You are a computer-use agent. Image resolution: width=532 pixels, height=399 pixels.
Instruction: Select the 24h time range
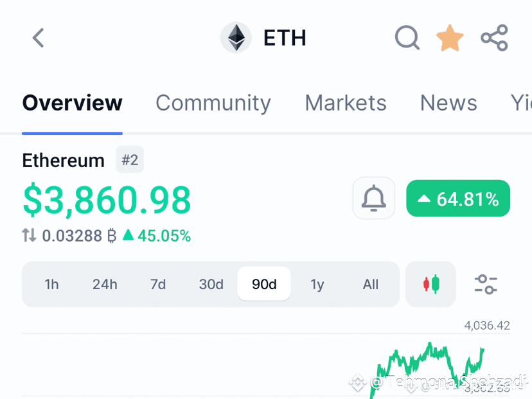(105, 285)
